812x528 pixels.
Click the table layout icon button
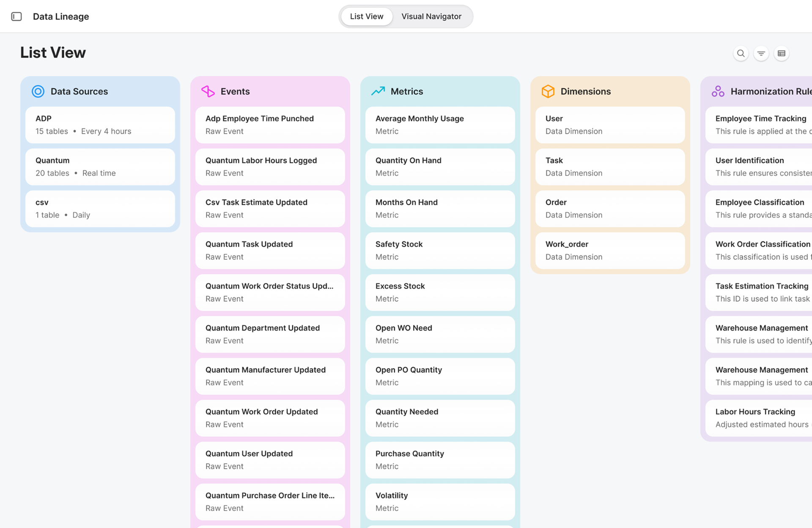pos(782,53)
